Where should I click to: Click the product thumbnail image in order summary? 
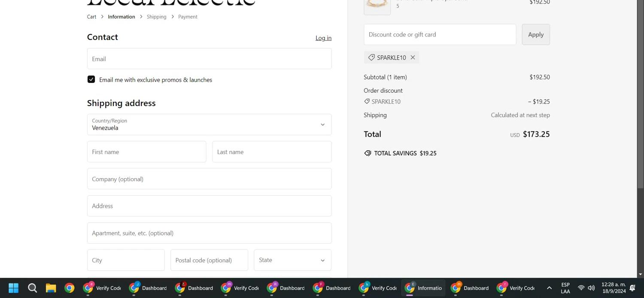377,6
